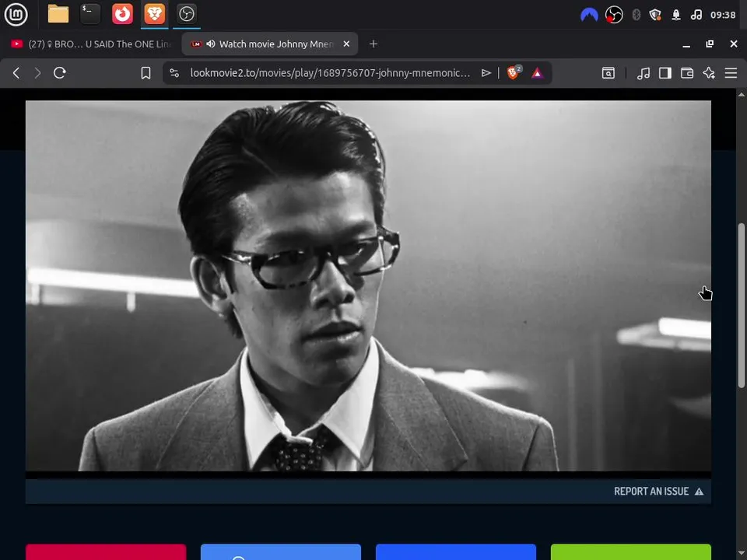Restore down the browser window
This screenshot has width=747, height=560.
(710, 44)
